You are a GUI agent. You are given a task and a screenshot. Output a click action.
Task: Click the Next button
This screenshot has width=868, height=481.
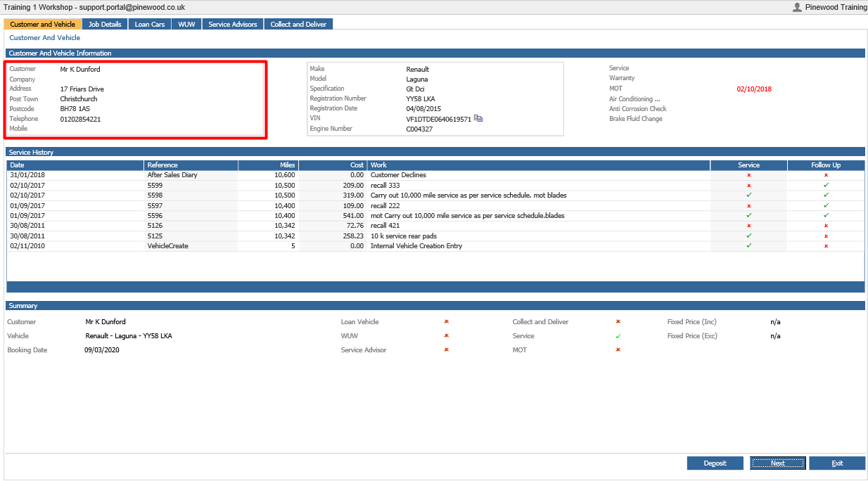tap(777, 463)
